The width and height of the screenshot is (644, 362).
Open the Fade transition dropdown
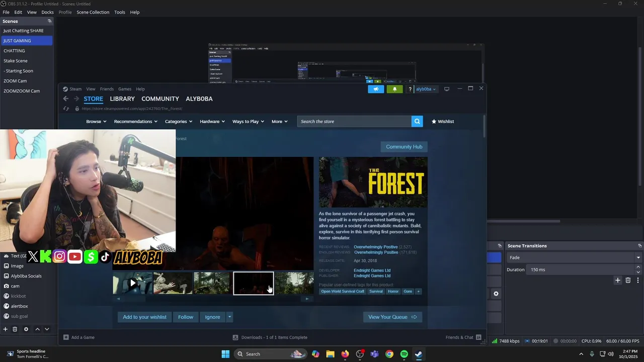coord(575,257)
